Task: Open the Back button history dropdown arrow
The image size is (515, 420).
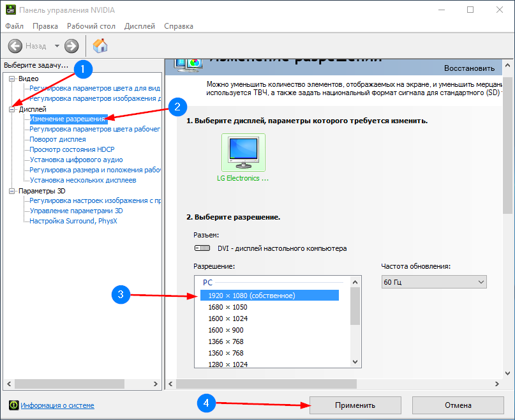Action: click(57, 46)
